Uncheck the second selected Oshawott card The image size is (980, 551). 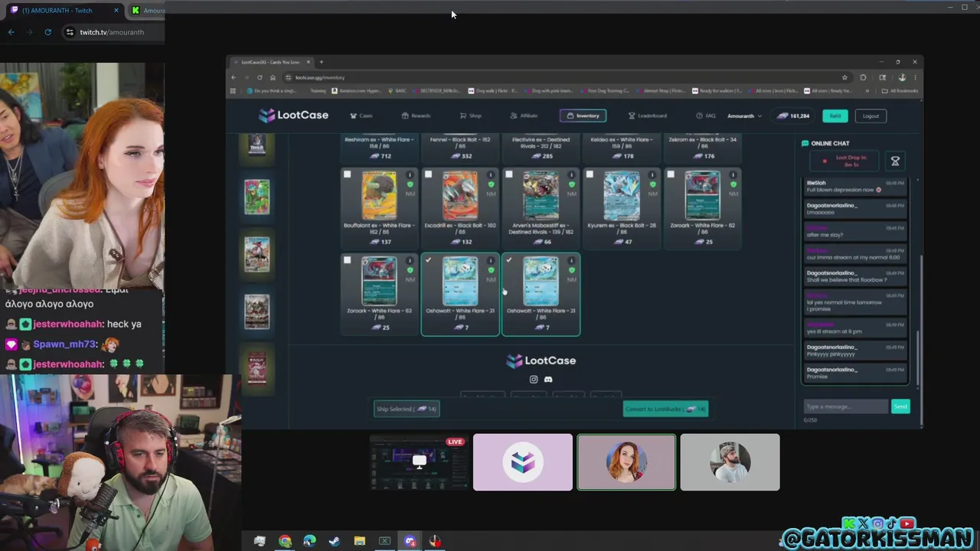pyautogui.click(x=508, y=260)
